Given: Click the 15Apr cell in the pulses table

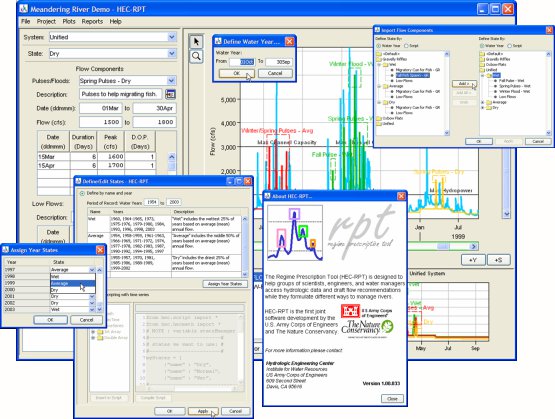Looking at the screenshot, I should coord(53,165).
